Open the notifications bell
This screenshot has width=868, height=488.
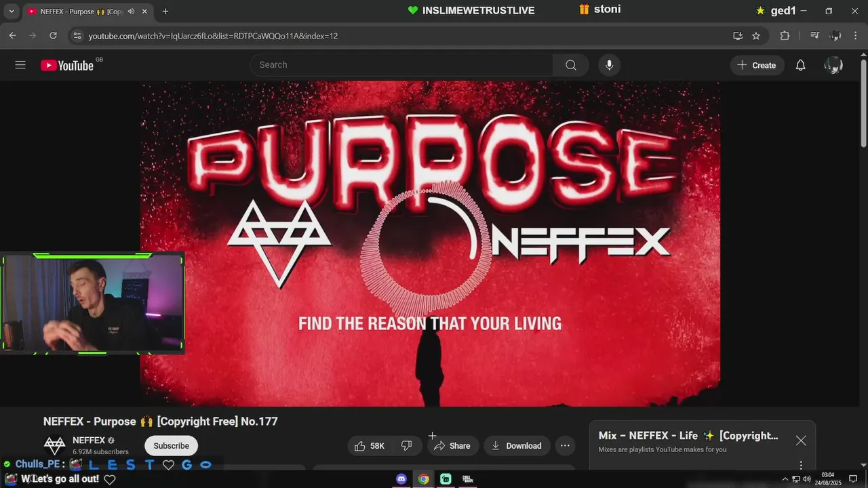click(x=801, y=65)
